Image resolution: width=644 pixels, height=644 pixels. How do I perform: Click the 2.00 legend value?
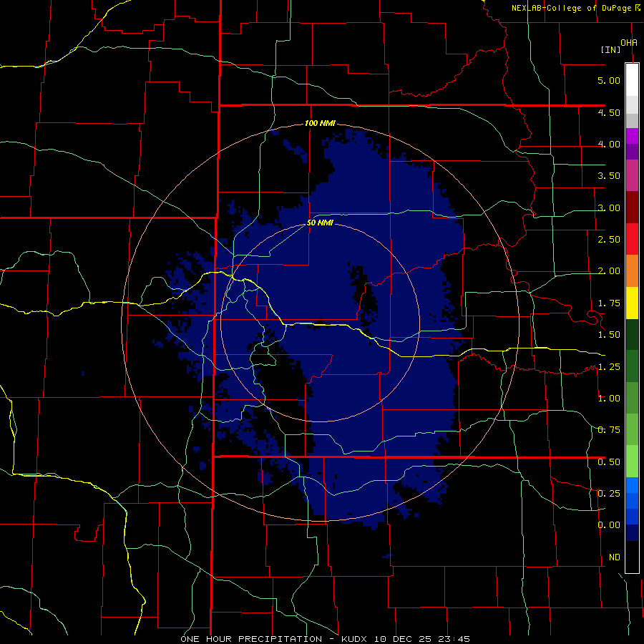click(x=609, y=271)
